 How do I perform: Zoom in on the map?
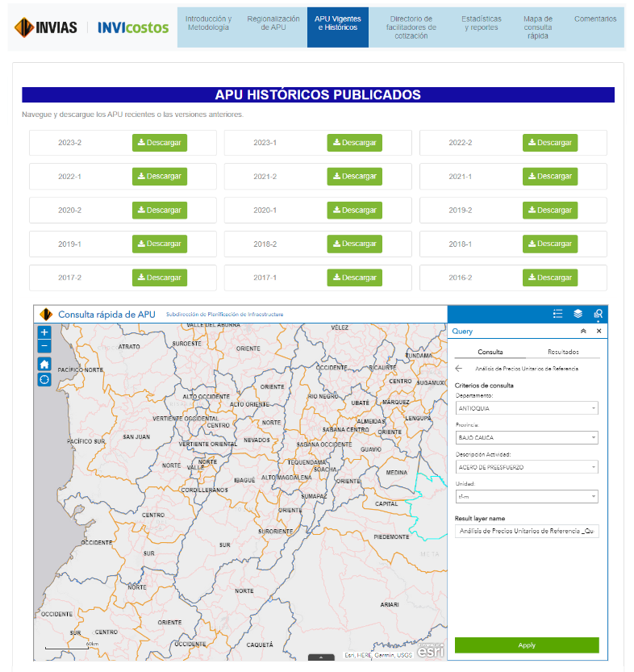(44, 332)
